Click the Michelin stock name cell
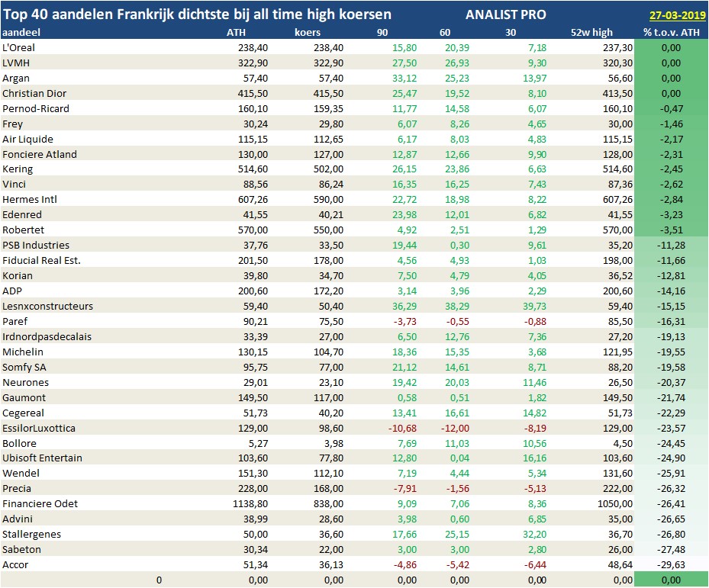Screen dimensions: 709x588 pyautogui.click(x=23, y=352)
